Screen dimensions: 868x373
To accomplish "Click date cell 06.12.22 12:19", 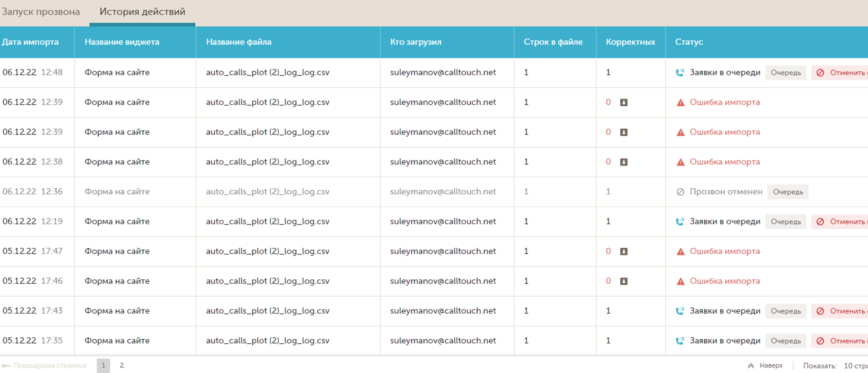I will click(32, 221).
